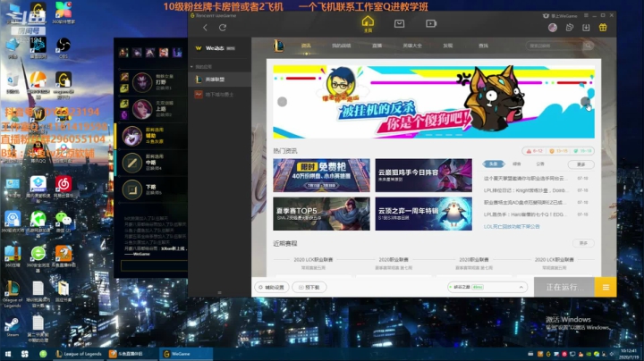Select the 打野 player slot in lobby
This screenshot has width=644, height=361.
(x=152, y=82)
